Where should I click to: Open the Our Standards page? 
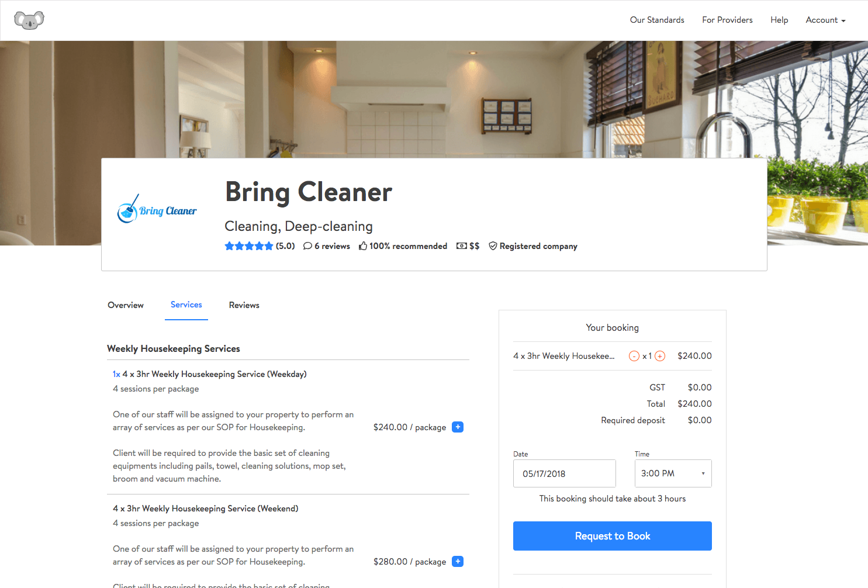657,20
